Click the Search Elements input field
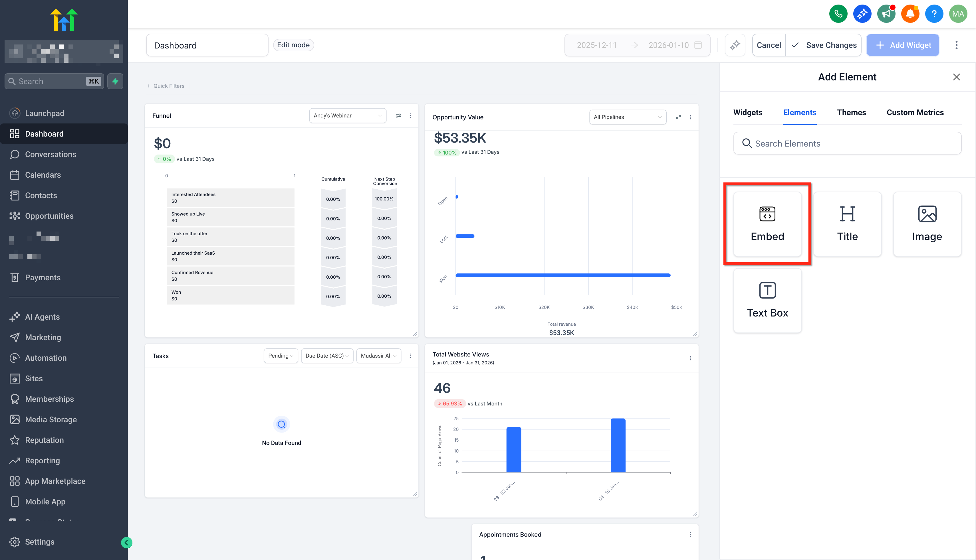The image size is (976, 560). (847, 143)
